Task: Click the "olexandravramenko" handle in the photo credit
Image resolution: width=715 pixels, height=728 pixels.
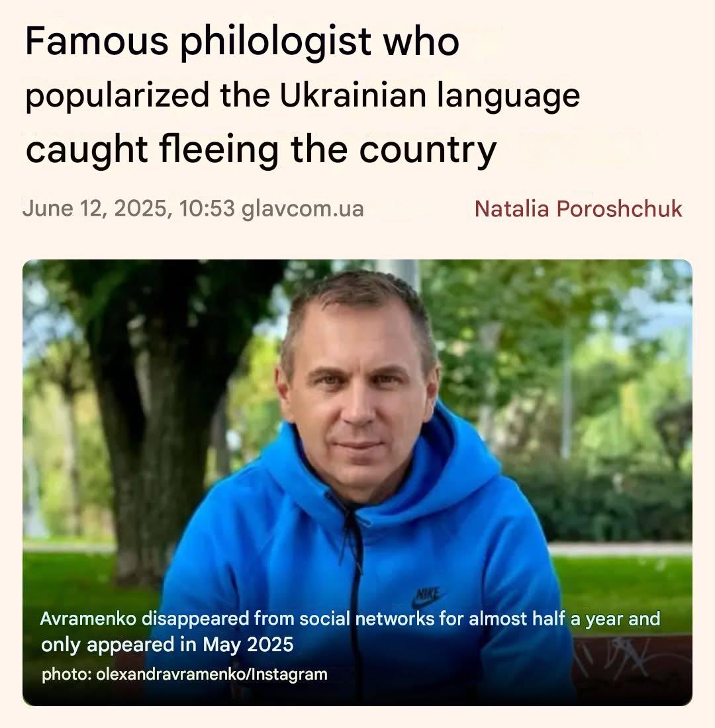Action: (171, 674)
